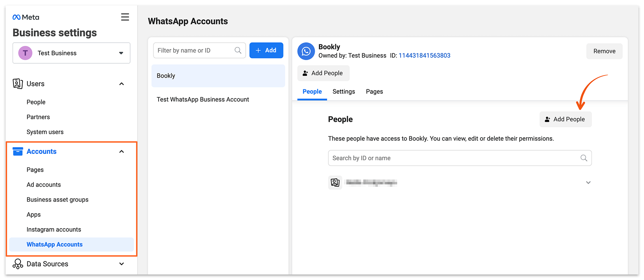Screen dimensions: 644x280
Task: Select Bookly in the accounts list
Action: [x=218, y=76]
